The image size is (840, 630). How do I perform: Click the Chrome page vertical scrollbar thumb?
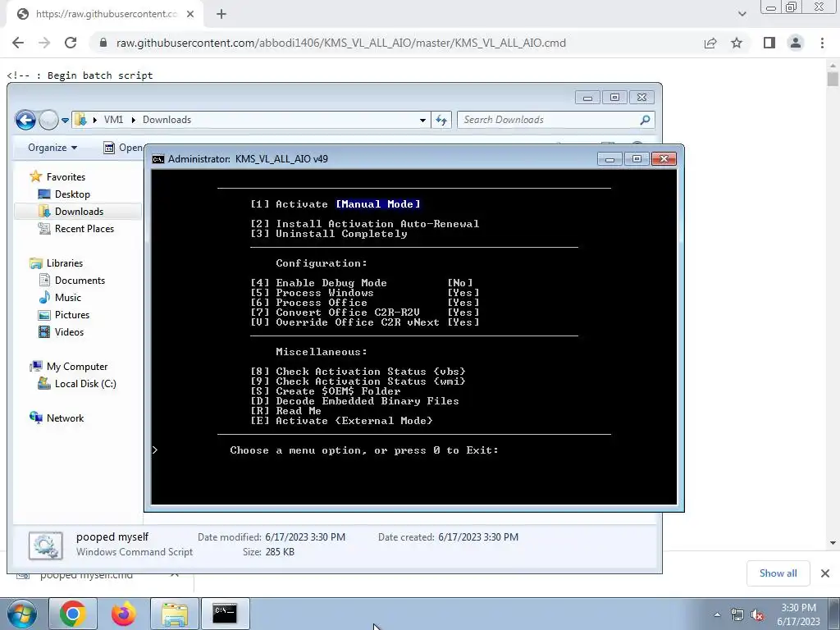pos(833,78)
